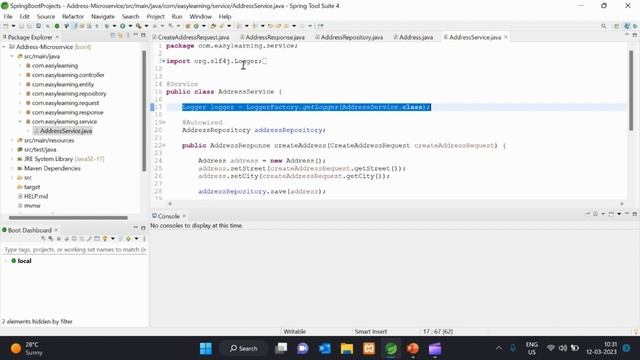Click start/restart icon in Boot Dashboard toolbar
Screen dimensions: 640x360
click(43, 238)
